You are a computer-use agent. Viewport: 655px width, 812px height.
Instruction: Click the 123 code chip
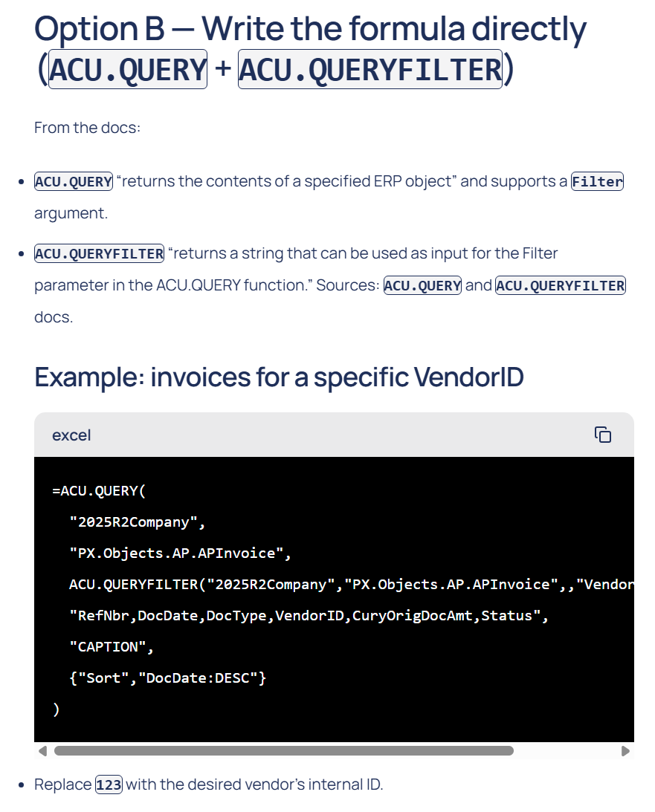point(109,785)
